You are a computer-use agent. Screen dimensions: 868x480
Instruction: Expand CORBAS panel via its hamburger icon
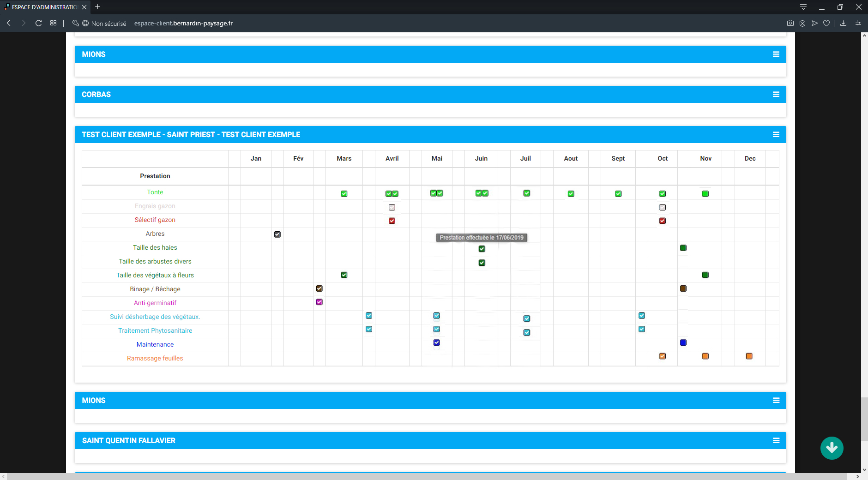pyautogui.click(x=776, y=94)
